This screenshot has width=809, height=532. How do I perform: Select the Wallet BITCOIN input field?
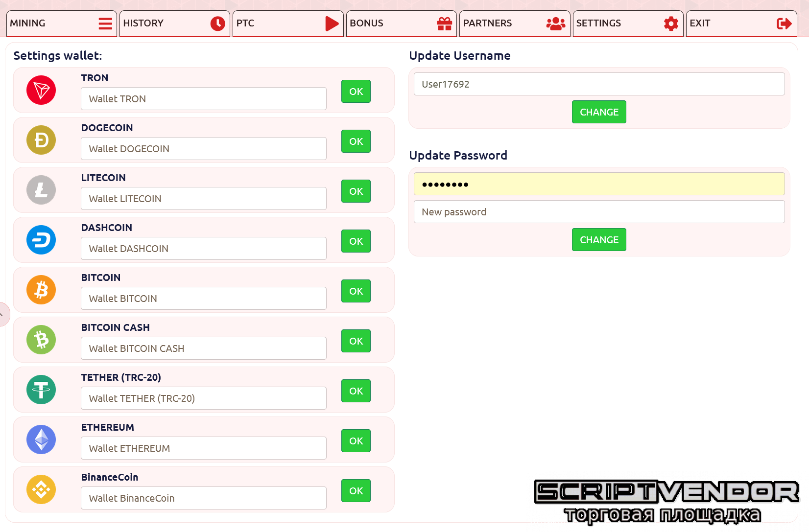coord(204,299)
